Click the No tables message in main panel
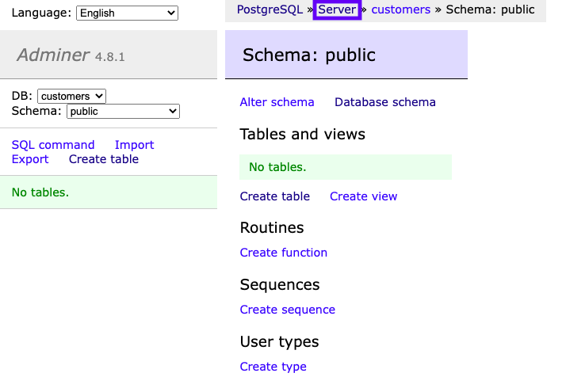The width and height of the screenshot is (566, 392). click(277, 167)
